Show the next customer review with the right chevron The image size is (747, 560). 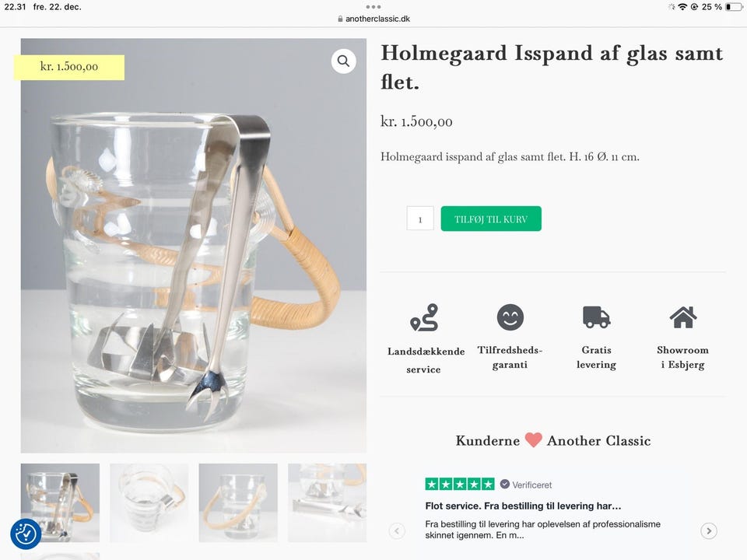coord(709,530)
